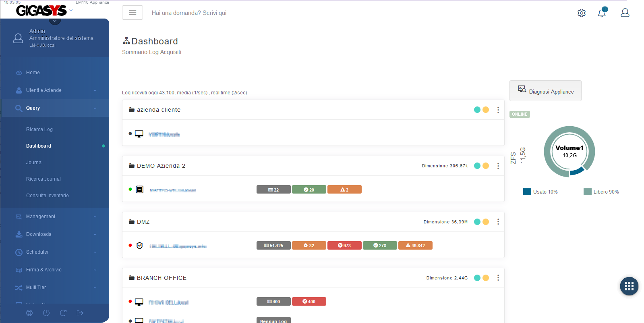Viewport: 644px width, 323px height.
Task: Click the green Libero 90% legend swatch
Action: [x=588, y=192]
